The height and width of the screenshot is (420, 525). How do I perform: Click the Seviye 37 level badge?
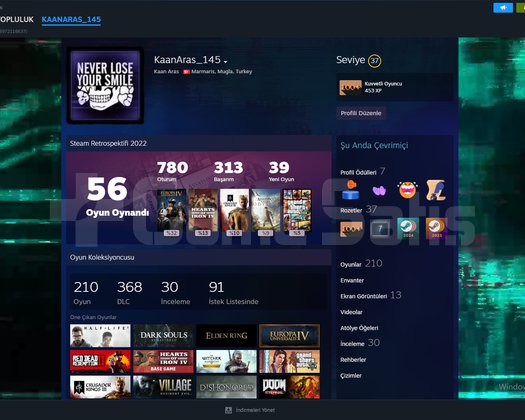point(374,61)
